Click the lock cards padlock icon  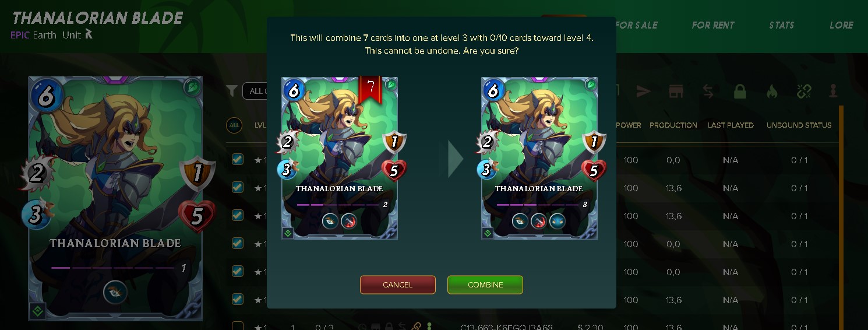point(740,92)
